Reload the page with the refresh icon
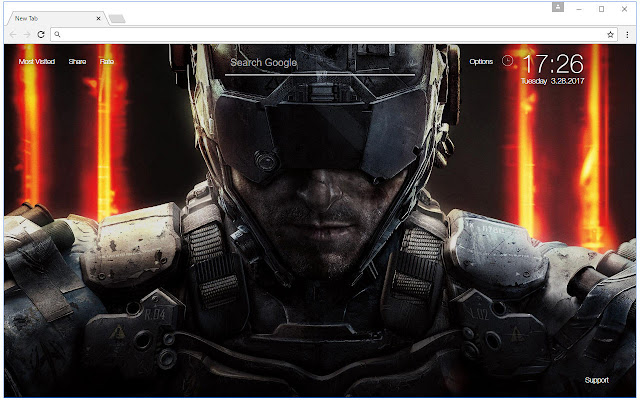Image resolution: width=640 pixels, height=400 pixels. tap(41, 35)
